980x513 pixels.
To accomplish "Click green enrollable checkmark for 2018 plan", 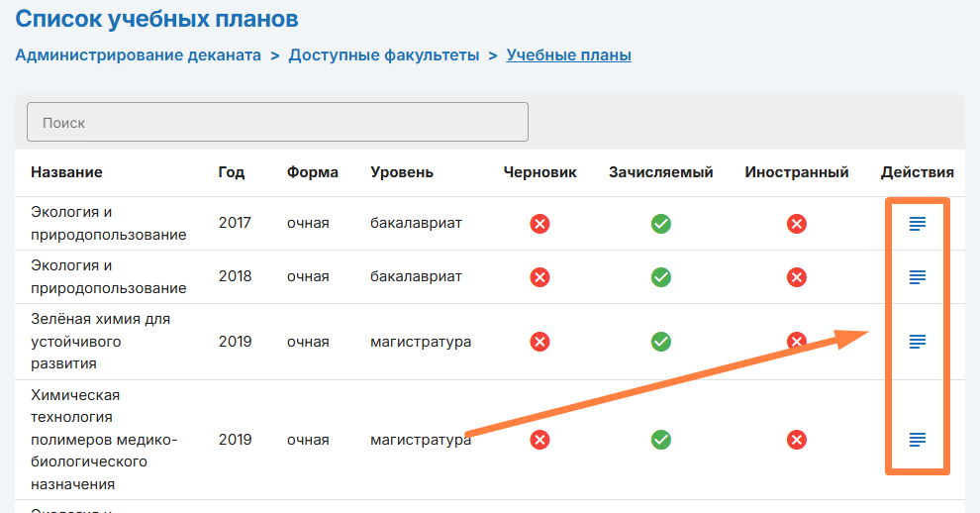I will pyautogui.click(x=661, y=277).
